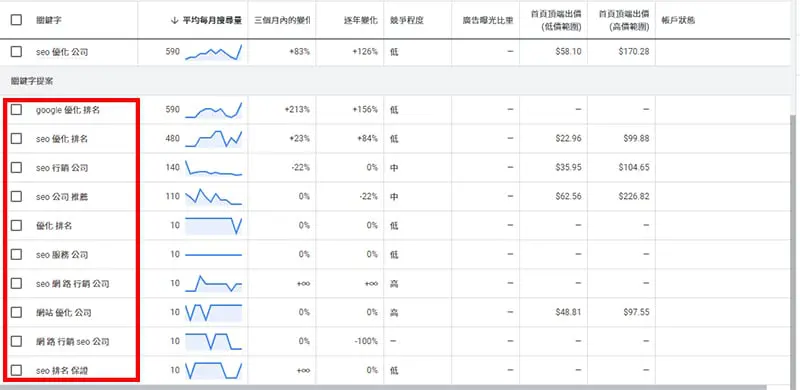Screen dimensions: 800x390
Task: Click the 關鍵字提案 section label
Action: point(32,81)
